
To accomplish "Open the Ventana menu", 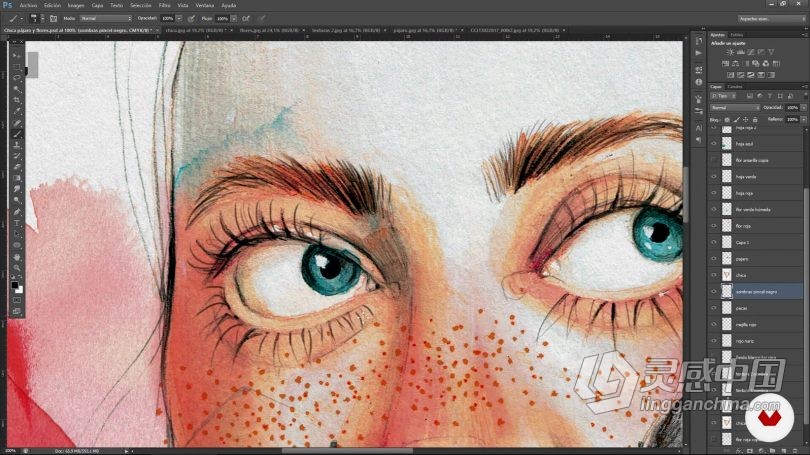I will point(205,5).
